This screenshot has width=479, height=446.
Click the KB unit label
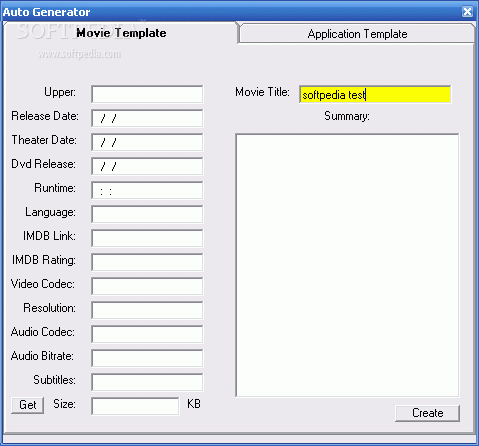[x=194, y=404]
